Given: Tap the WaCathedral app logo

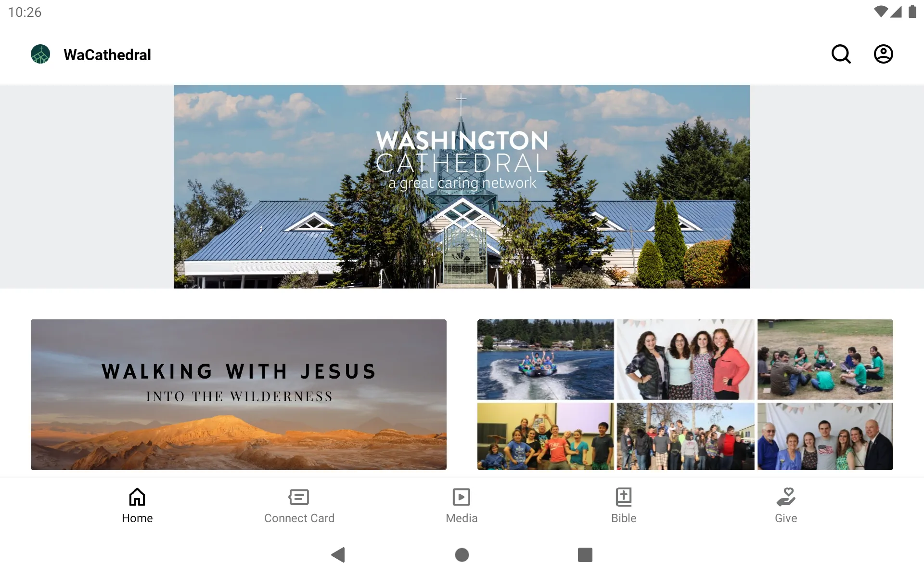Looking at the screenshot, I should click(40, 54).
